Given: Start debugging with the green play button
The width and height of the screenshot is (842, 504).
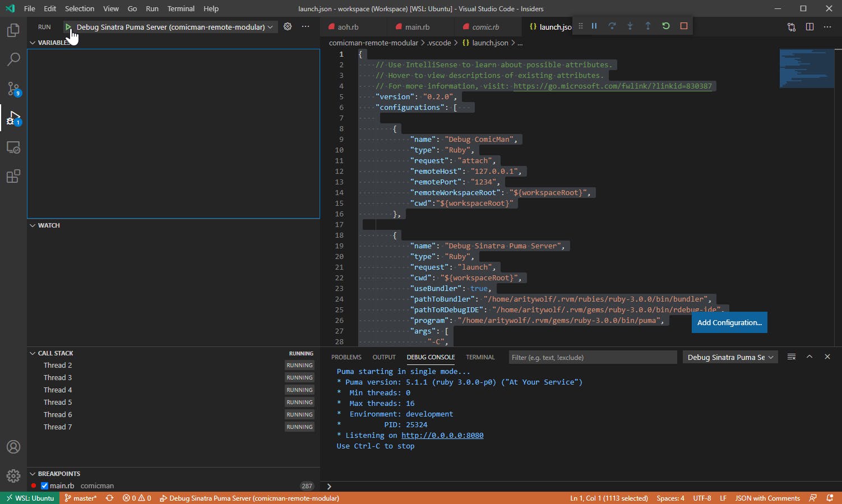Looking at the screenshot, I should pos(68,27).
